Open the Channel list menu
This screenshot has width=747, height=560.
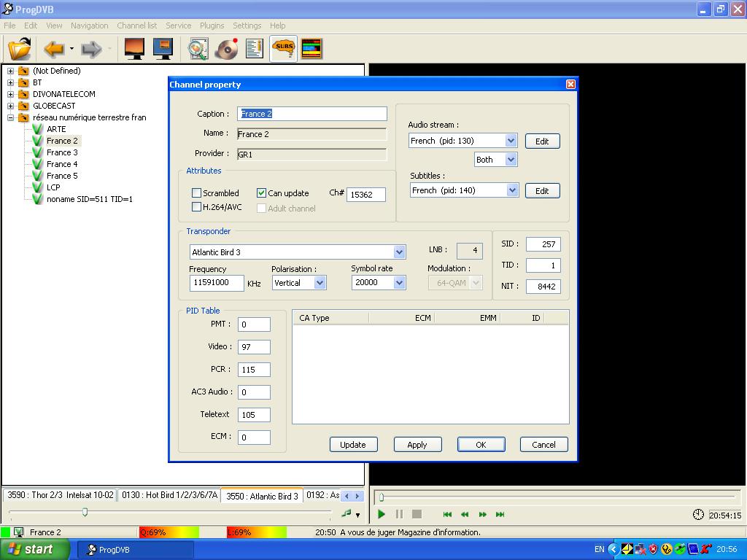click(136, 26)
